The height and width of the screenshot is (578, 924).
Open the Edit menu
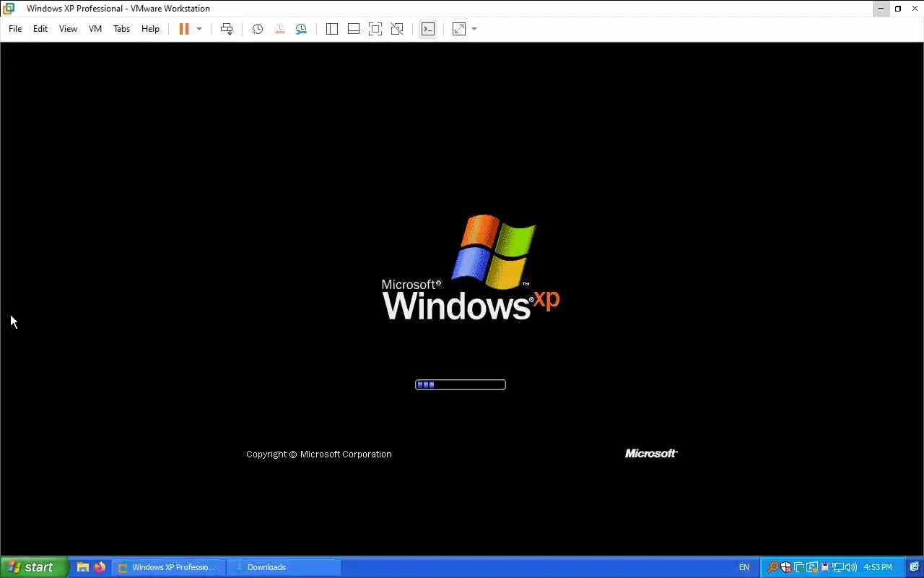[40, 29]
